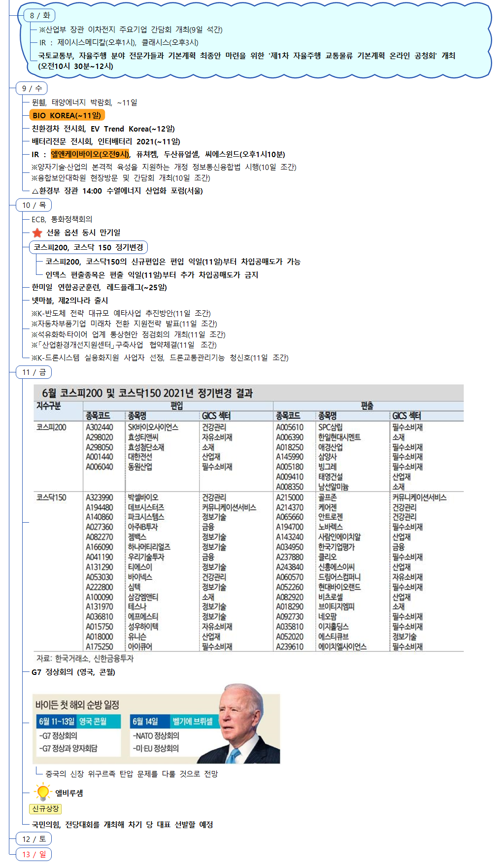Select the 신규편입은 편입 익일(11일)부터 차입공매도가 가능 subtopic
Image resolution: width=501 pixels, height=868 pixels.
[173, 262]
